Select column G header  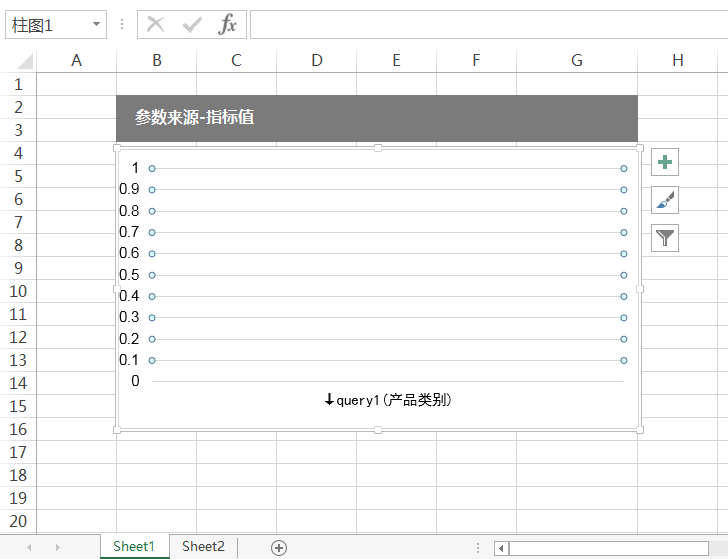577,60
